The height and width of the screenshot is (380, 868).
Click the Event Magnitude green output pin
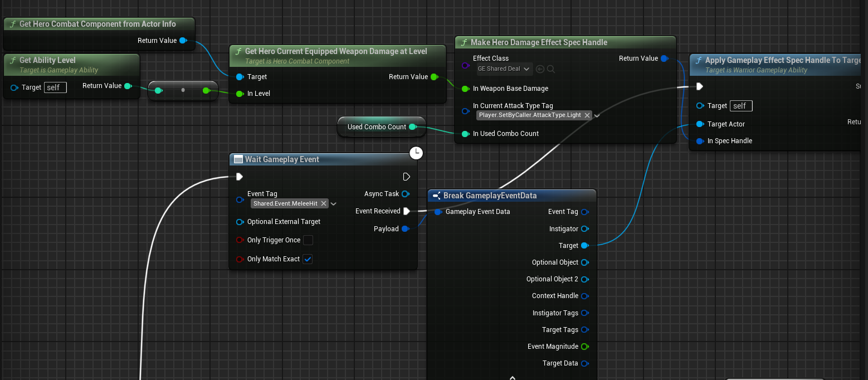(x=584, y=347)
